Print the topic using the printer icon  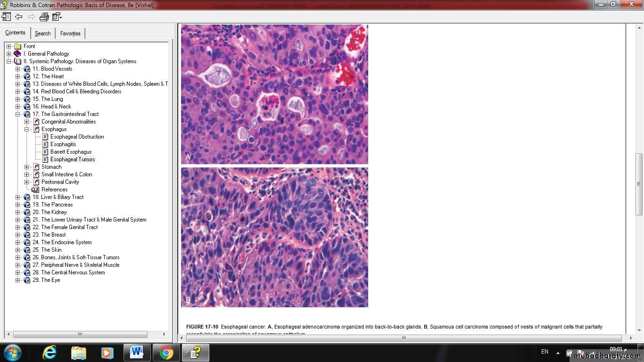pos(44,17)
